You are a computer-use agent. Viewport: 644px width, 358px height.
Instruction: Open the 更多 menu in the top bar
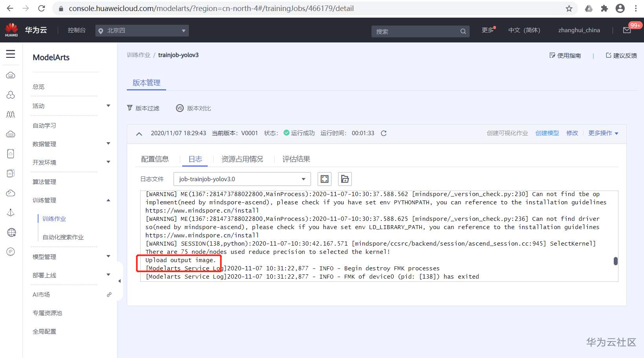(488, 30)
